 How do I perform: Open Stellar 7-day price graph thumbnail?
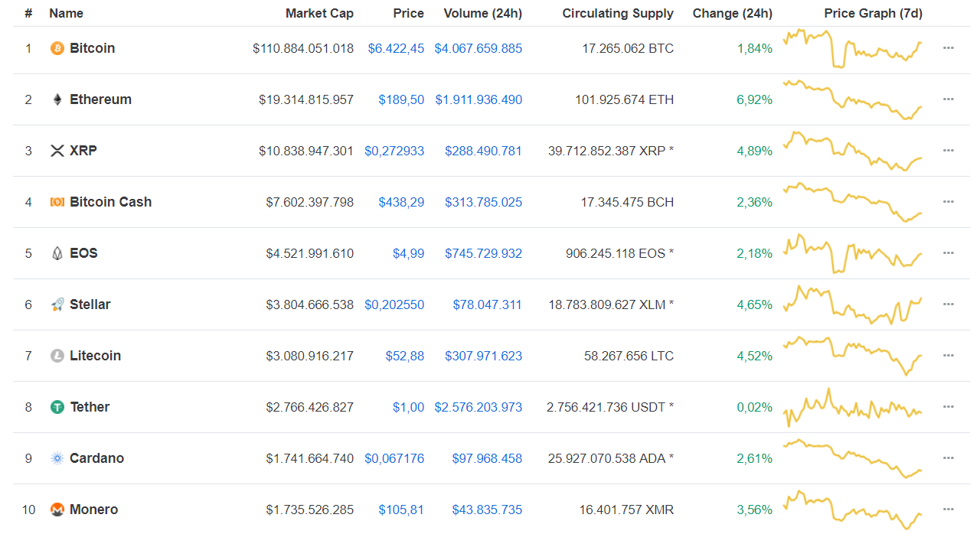point(852,304)
